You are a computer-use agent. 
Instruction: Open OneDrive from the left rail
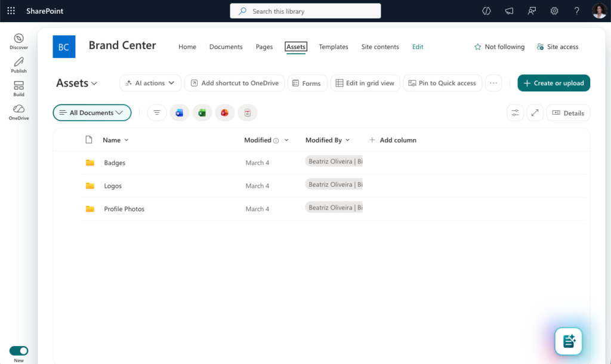click(x=18, y=112)
